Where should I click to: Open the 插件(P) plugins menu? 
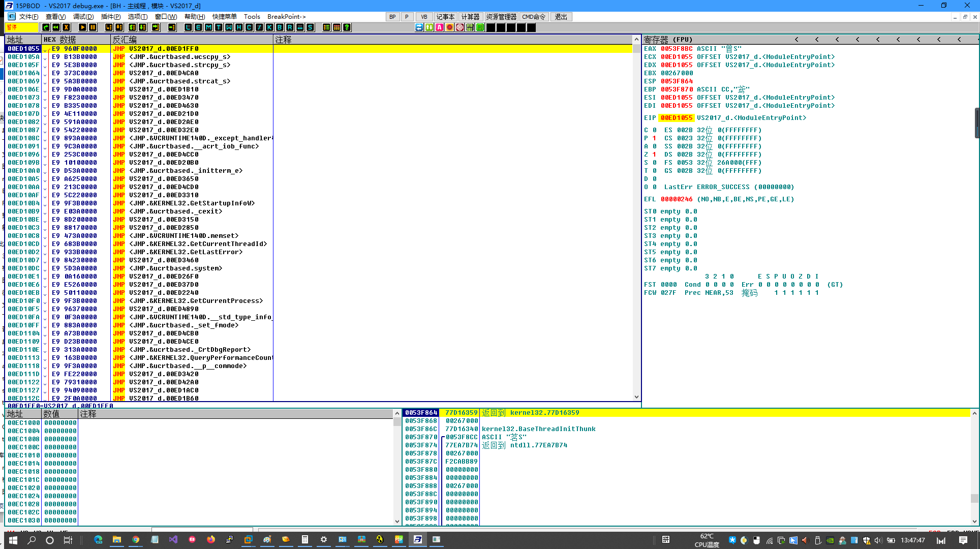pos(111,17)
